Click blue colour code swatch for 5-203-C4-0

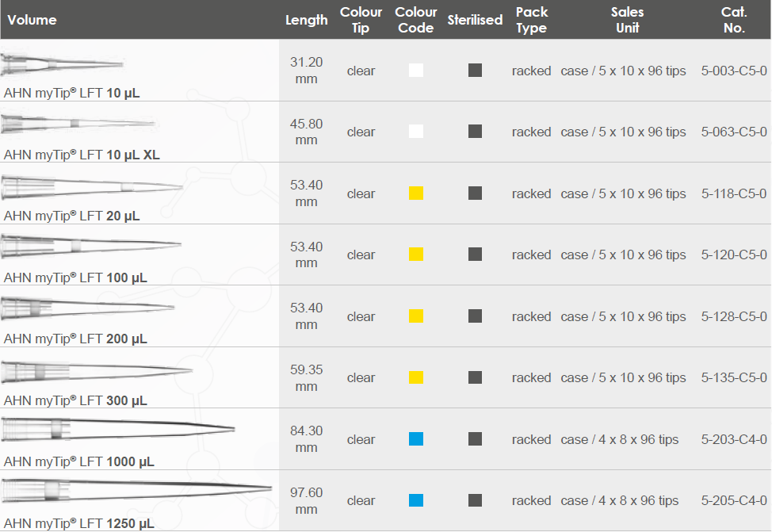(x=416, y=439)
